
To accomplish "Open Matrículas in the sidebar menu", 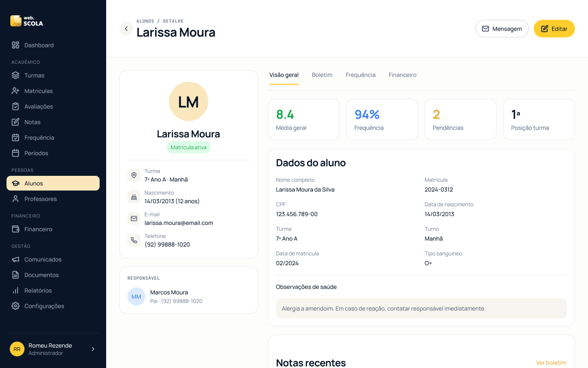I will 53,91.
